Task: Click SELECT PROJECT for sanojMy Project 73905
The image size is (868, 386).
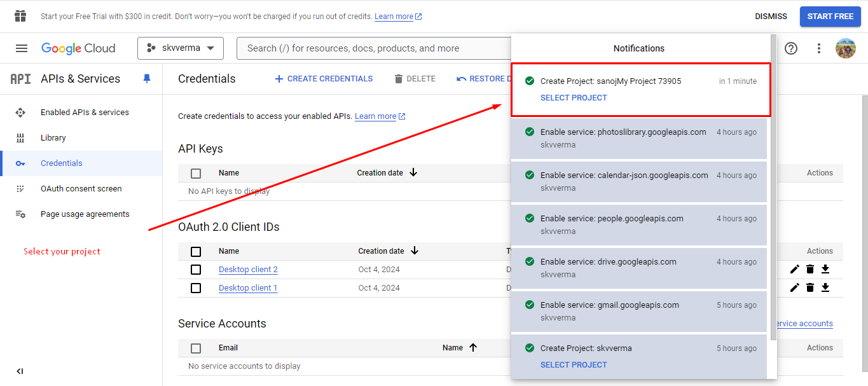Action: (x=574, y=98)
